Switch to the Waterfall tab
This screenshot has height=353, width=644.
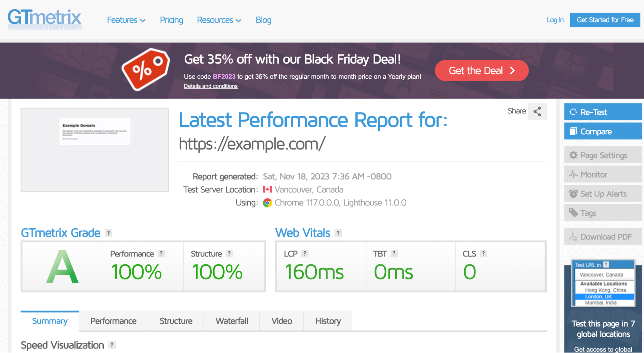(x=232, y=321)
